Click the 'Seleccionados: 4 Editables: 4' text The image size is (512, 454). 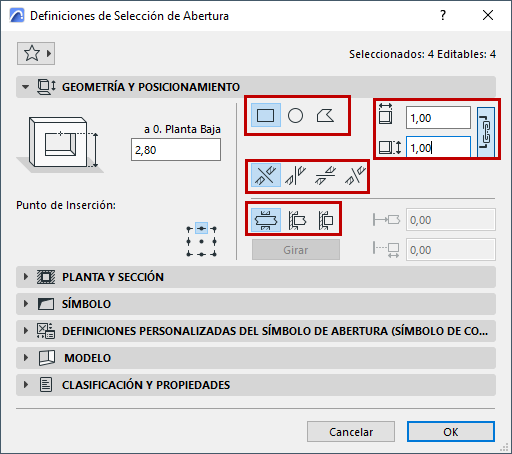422,54
